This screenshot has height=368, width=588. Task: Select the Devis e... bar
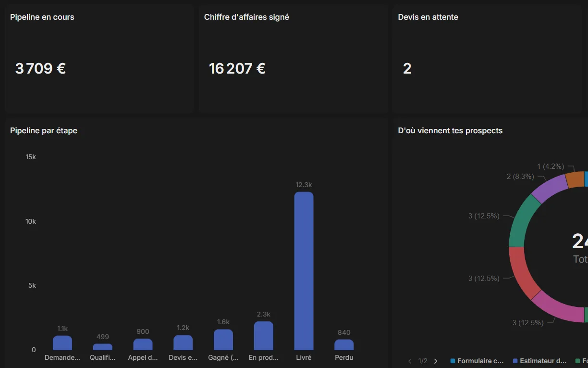(183, 343)
